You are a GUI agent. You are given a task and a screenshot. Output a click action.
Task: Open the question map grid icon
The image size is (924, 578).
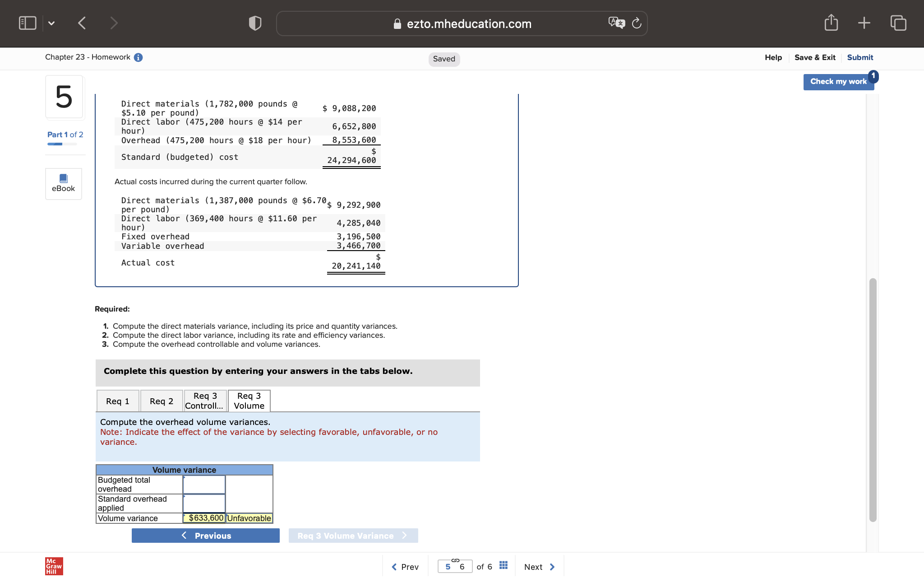click(503, 565)
